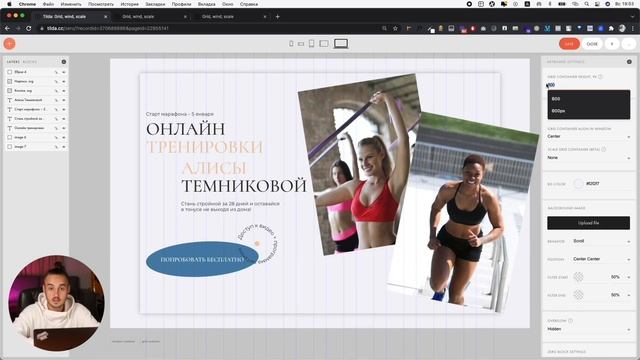Click the lock icon on the Image 7 layer

(56, 147)
